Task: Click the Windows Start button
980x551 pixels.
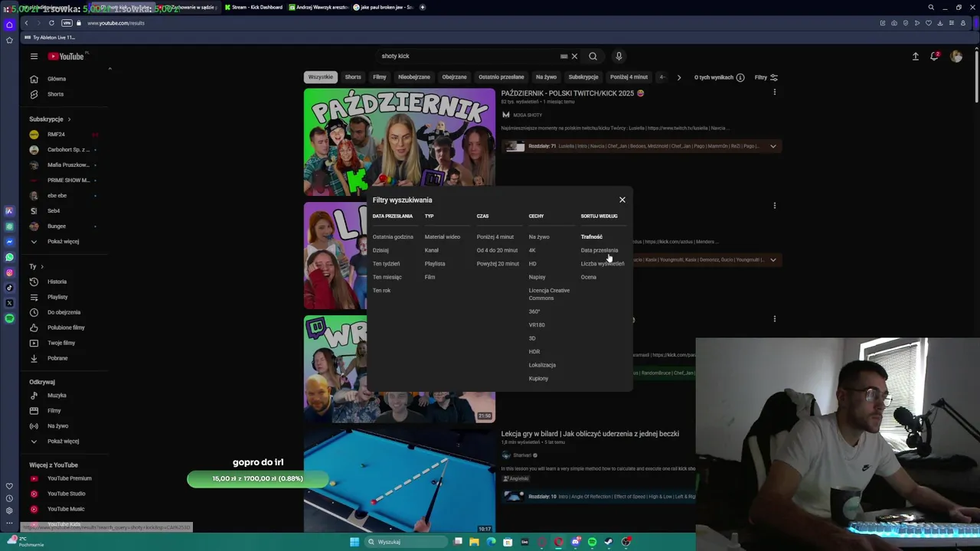Action: tap(354, 542)
